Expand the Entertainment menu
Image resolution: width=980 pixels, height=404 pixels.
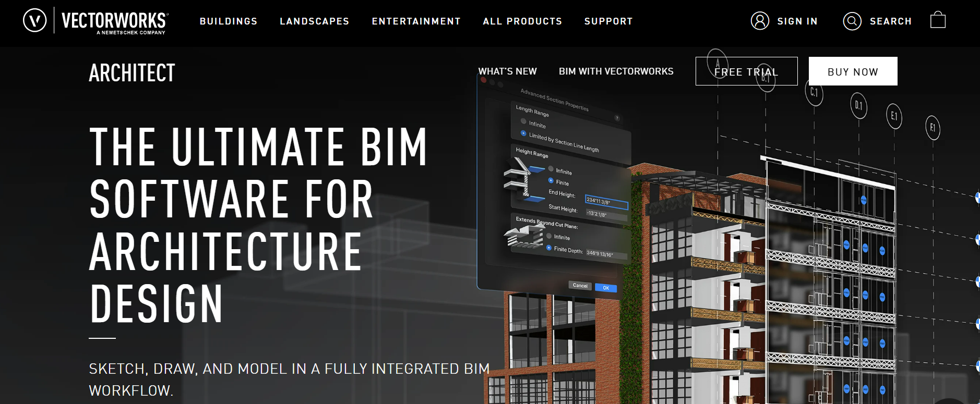click(416, 21)
